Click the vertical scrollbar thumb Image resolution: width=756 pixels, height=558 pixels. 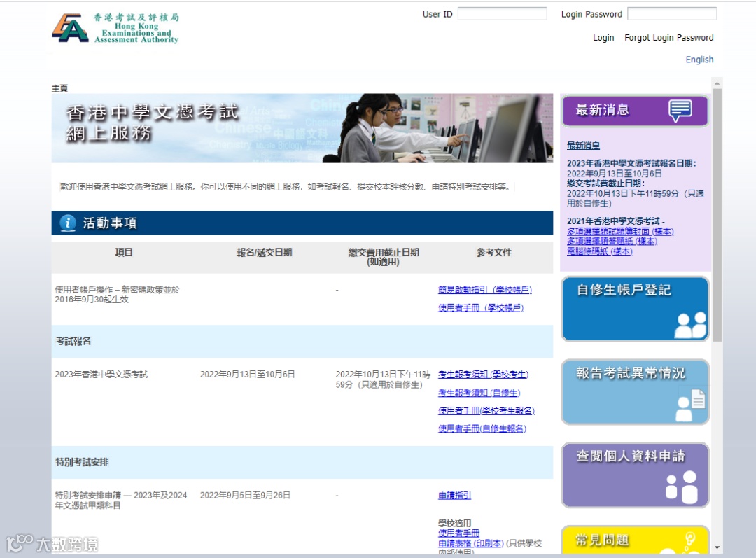pos(717,215)
